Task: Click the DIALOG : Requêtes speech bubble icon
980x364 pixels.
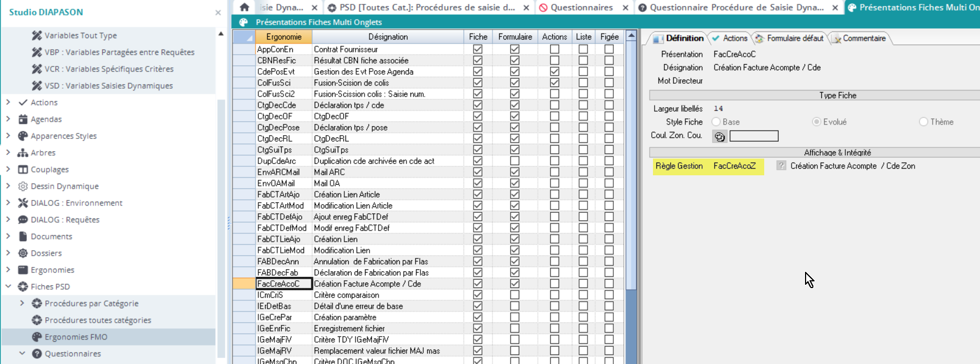Action: click(x=23, y=219)
